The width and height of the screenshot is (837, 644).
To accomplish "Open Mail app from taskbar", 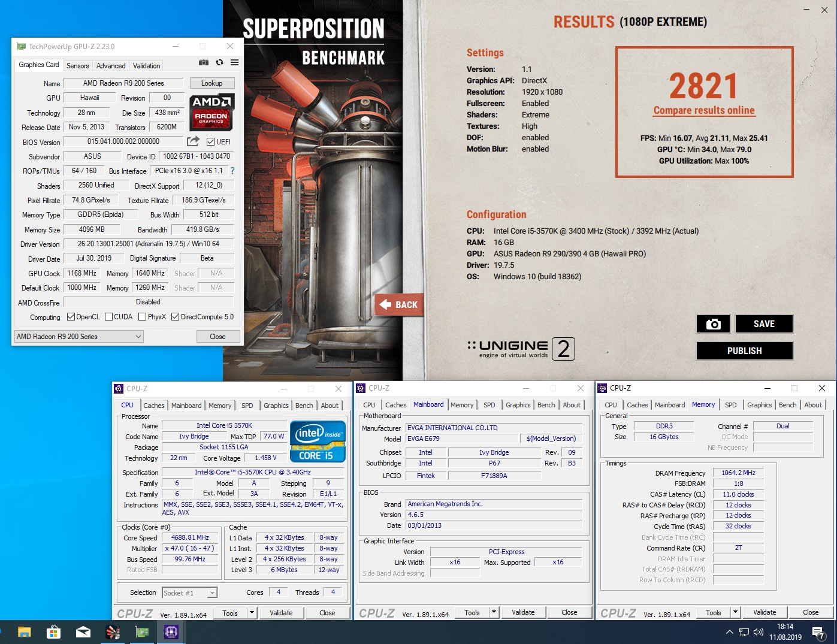I will click(x=83, y=631).
